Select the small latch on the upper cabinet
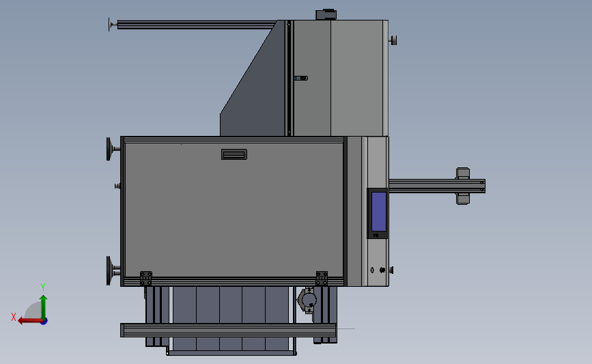The height and width of the screenshot is (364, 592). pos(301,78)
